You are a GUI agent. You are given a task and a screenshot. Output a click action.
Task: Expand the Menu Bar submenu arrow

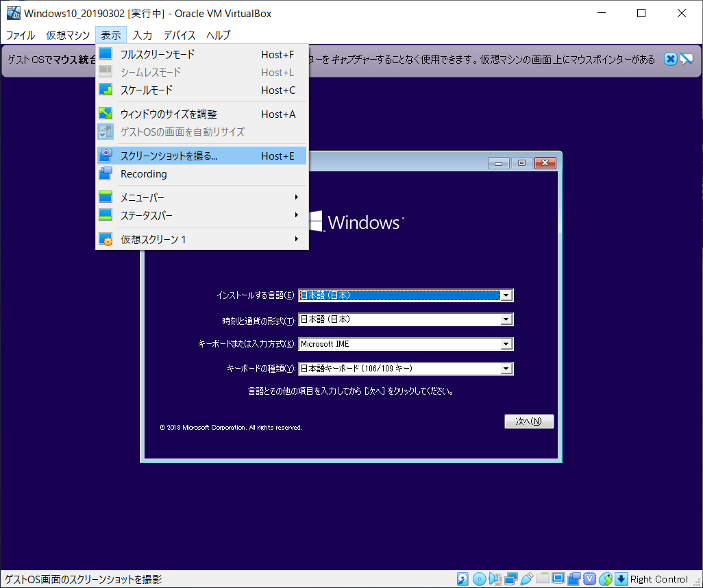(x=297, y=197)
